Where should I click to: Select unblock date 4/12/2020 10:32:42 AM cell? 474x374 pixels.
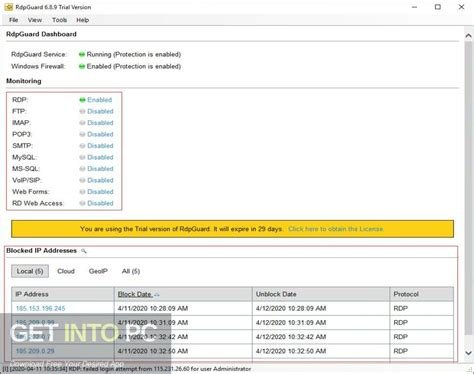click(x=321, y=337)
